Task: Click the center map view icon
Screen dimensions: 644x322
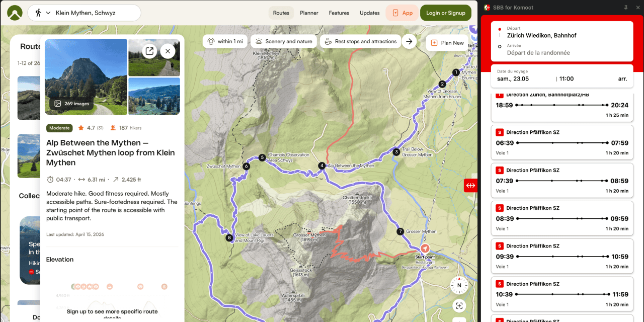Action: click(459, 305)
